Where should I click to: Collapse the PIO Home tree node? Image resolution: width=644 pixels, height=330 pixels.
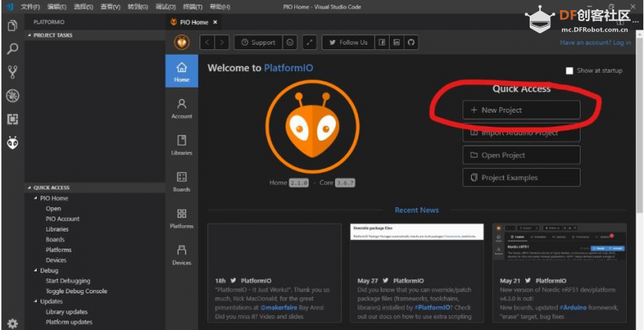point(35,198)
